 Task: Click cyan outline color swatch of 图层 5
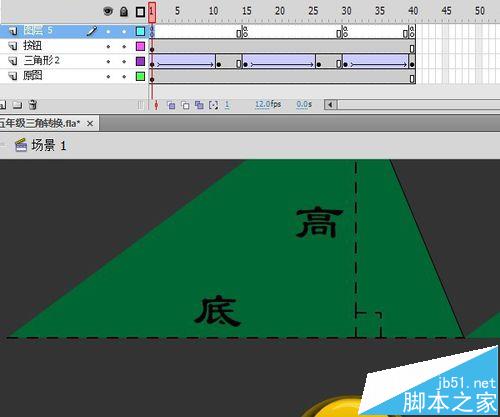pos(140,31)
